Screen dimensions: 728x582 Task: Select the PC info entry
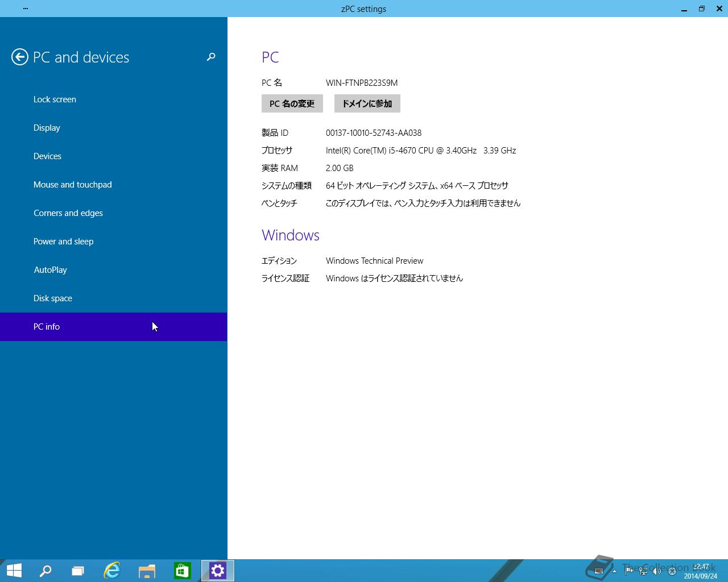[114, 327]
